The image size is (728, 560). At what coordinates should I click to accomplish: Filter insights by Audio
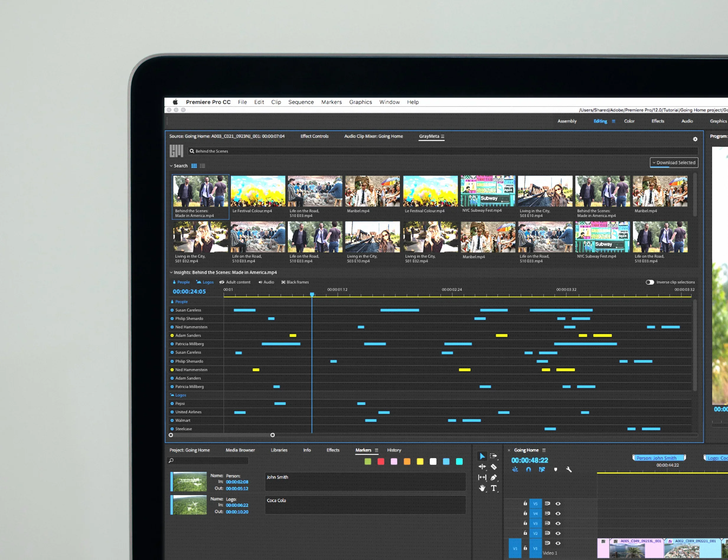pyautogui.click(x=266, y=282)
